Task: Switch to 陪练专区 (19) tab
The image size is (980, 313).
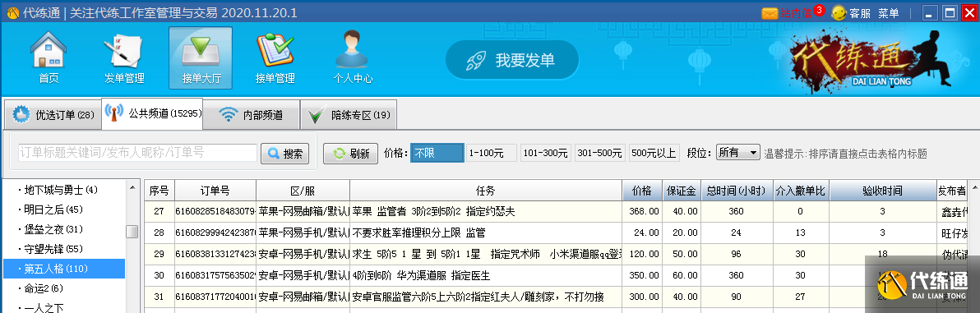Action: (349, 115)
